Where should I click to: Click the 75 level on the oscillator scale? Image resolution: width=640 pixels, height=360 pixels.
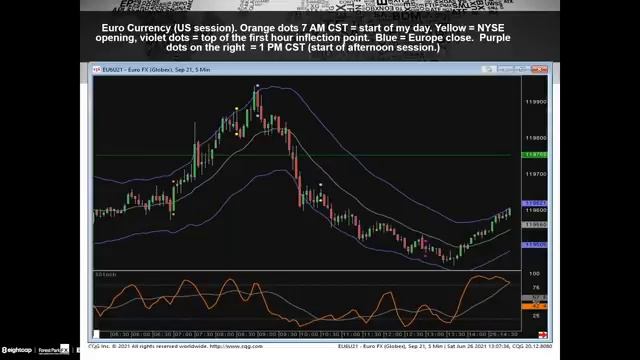(x=536, y=288)
